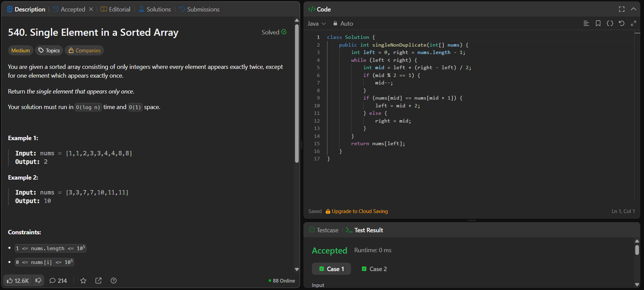Open the Accepted submission tab
This screenshot has height=290, width=644.
click(x=69, y=9)
